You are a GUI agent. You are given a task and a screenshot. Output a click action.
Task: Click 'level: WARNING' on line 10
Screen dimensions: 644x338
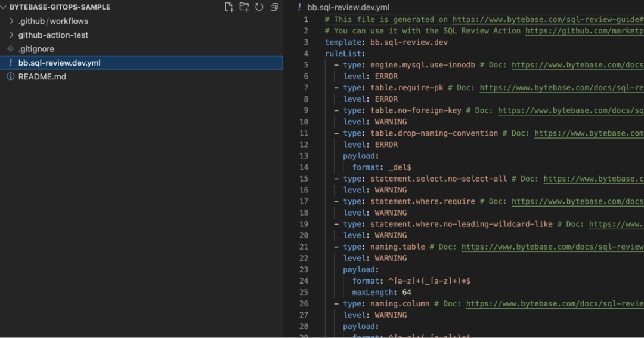click(x=374, y=122)
